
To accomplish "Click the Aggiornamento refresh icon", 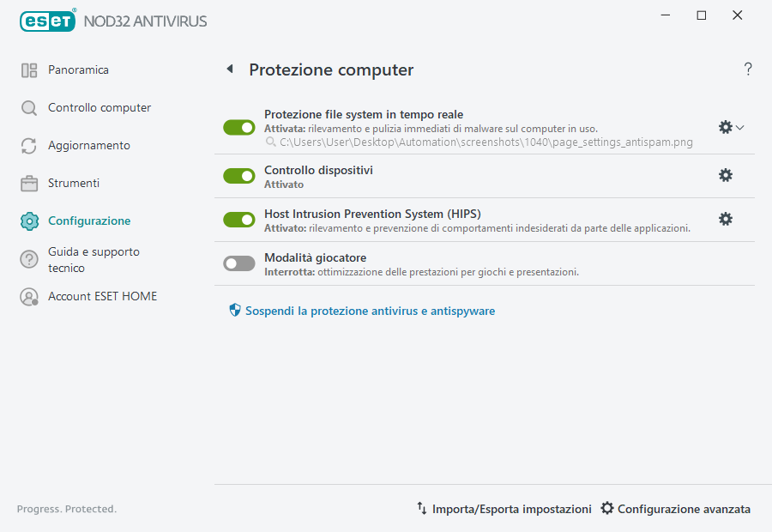I will [x=28, y=145].
